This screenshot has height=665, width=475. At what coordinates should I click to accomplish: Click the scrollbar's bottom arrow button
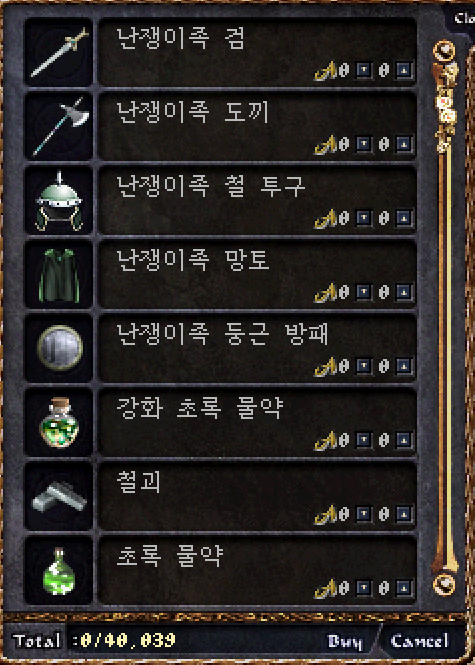[444, 585]
